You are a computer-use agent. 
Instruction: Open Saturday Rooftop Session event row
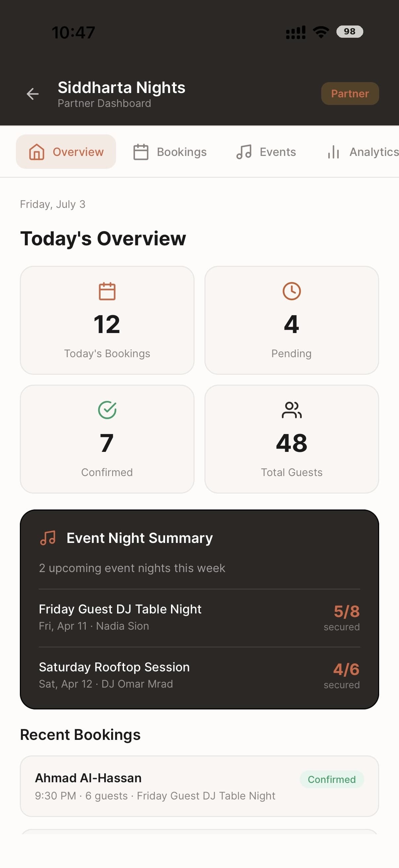[x=199, y=676]
